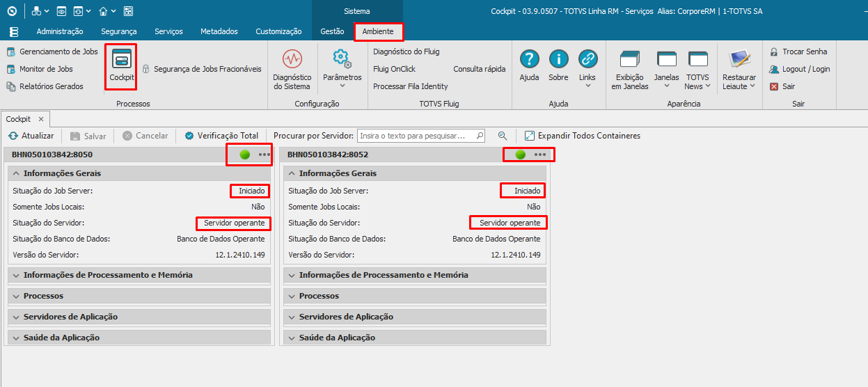The height and width of the screenshot is (387, 868).
Task: Click the Janelas window icon
Action: tap(667, 59)
